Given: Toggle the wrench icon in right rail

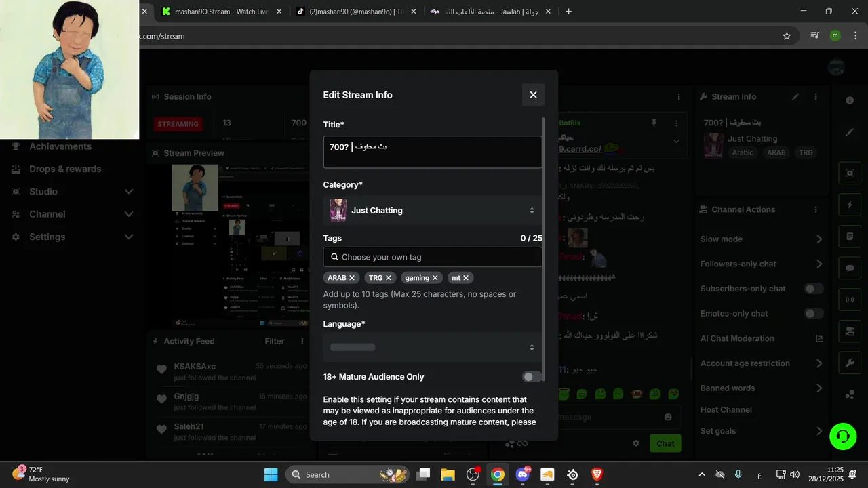Looking at the screenshot, I should click(x=850, y=363).
